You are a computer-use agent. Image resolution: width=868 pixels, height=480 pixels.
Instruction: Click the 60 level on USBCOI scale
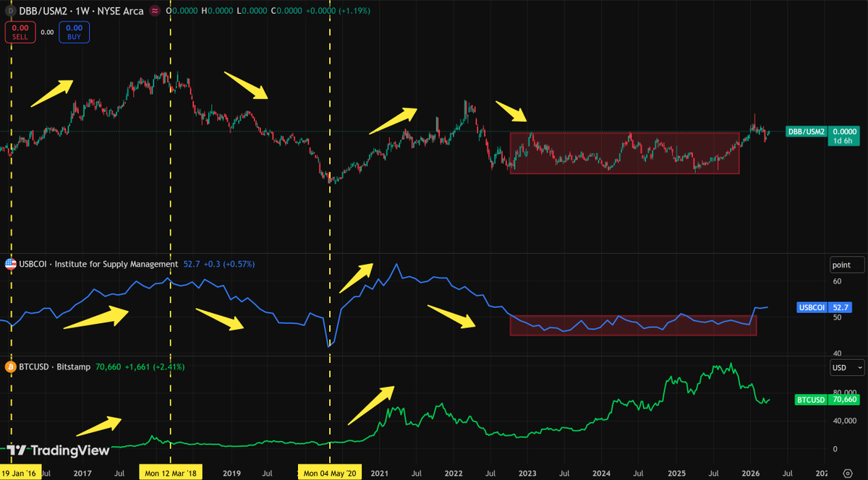click(x=838, y=281)
